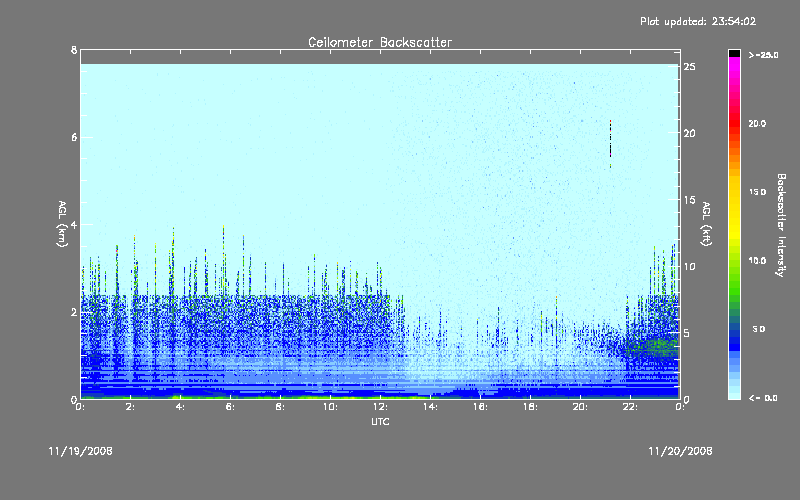Click the '15.0' colorbar label
The width and height of the screenshot is (800, 500).
point(757,192)
